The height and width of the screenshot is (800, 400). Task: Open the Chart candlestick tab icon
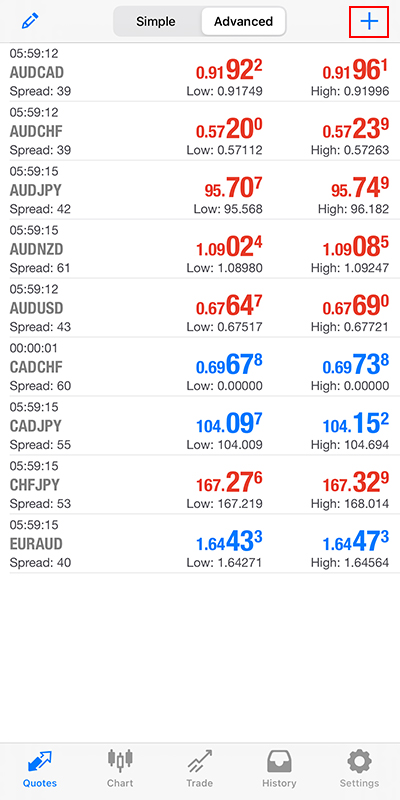[x=120, y=761]
